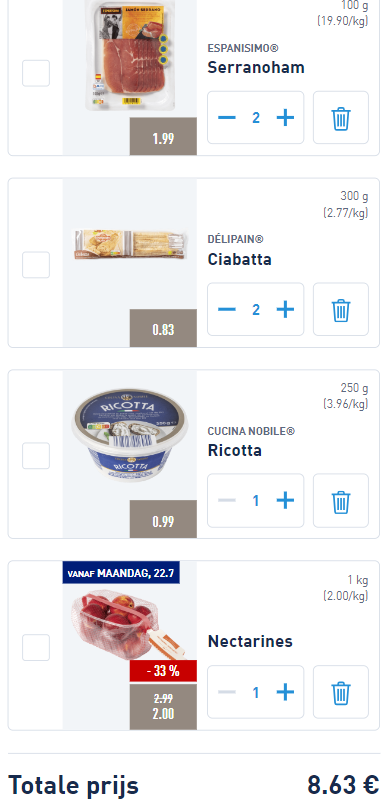Click the -33 % discount badge

pyautogui.click(x=163, y=671)
